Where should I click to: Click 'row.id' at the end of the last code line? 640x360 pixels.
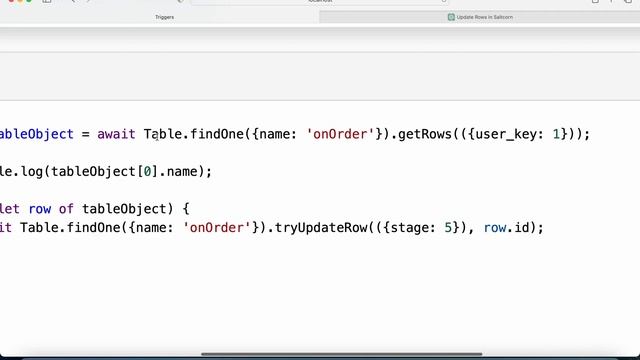507,227
